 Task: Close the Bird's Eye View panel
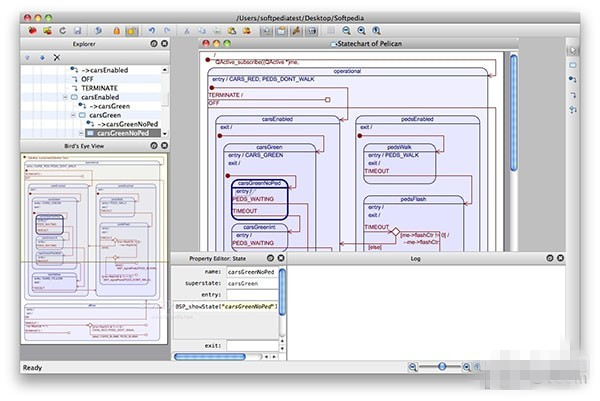(x=165, y=147)
